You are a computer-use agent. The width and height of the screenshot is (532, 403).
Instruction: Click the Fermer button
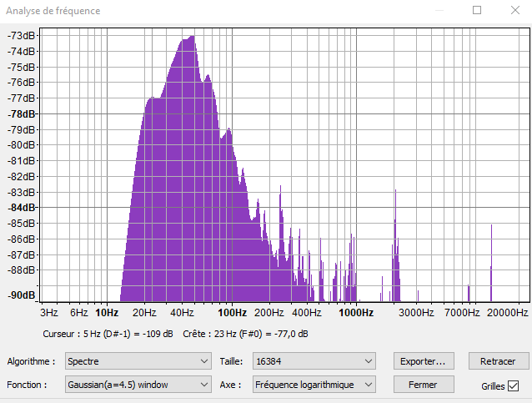point(425,385)
